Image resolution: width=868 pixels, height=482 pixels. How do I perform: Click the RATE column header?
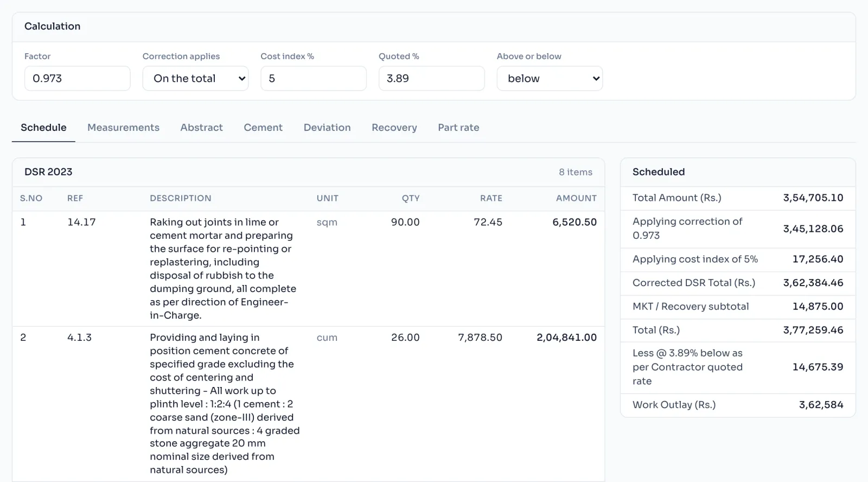click(x=491, y=198)
